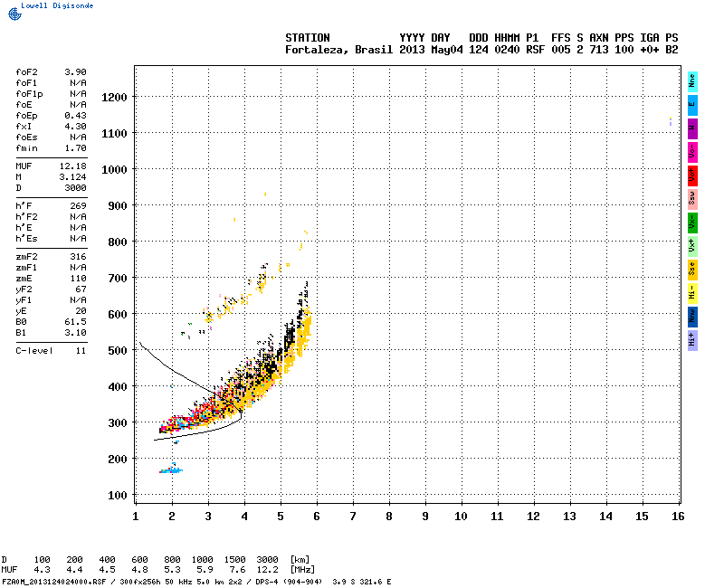Viewport: 724px width, 588px height.
Task: Select the fmin value 1.70
Action: (x=75, y=148)
